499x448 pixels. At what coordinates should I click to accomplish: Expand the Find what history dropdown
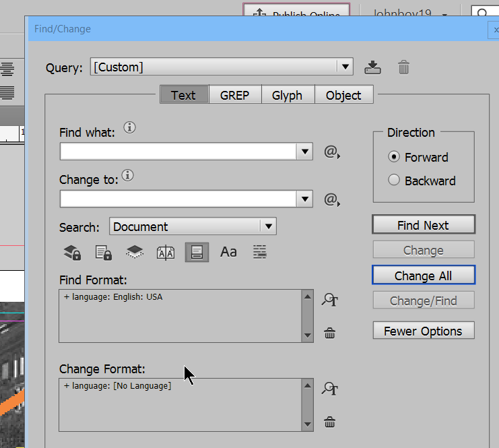coord(305,152)
